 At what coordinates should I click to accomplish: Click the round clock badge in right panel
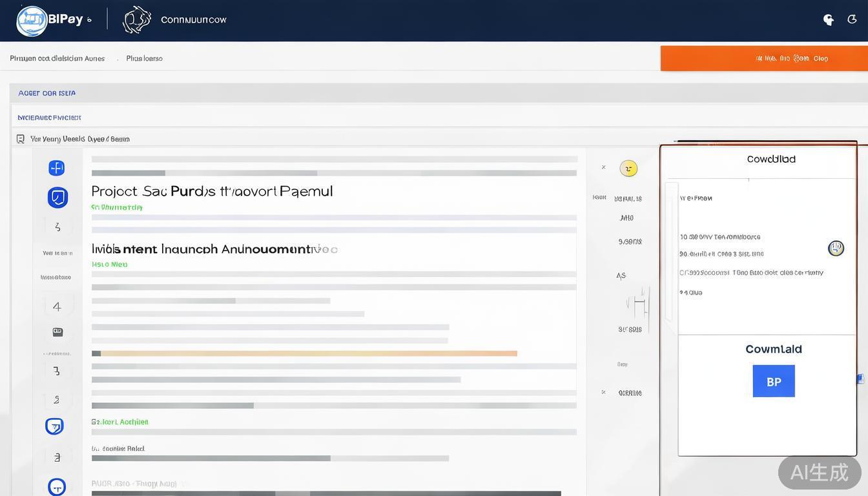click(x=836, y=248)
